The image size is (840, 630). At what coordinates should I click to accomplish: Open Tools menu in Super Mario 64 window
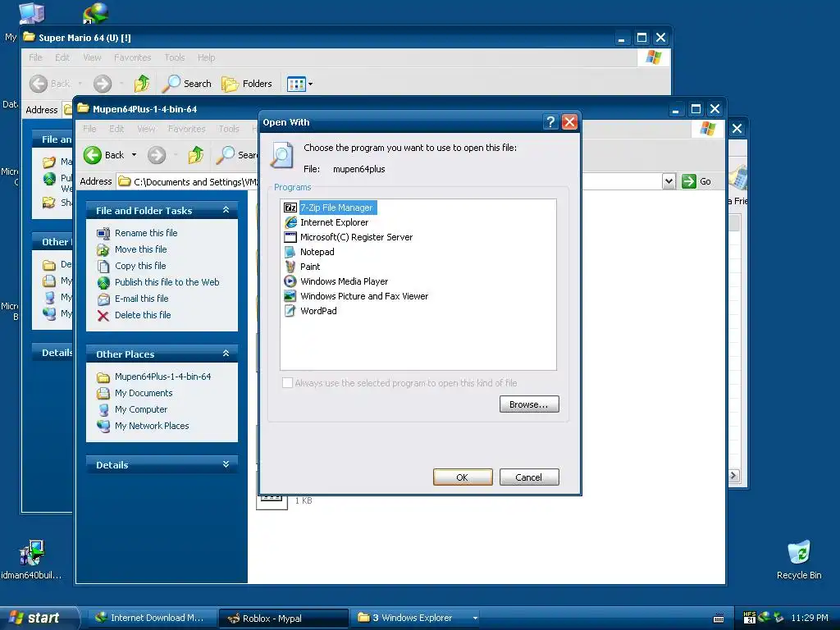click(175, 57)
